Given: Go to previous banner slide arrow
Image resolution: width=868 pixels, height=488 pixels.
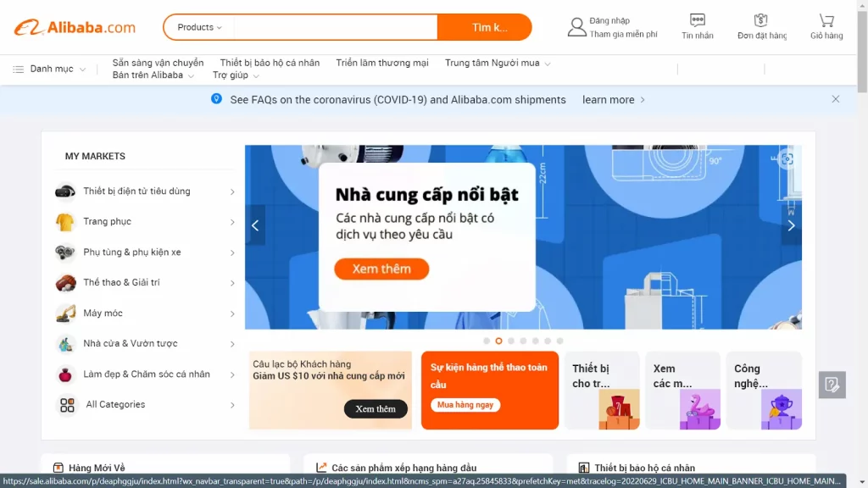Looking at the screenshot, I should [255, 225].
